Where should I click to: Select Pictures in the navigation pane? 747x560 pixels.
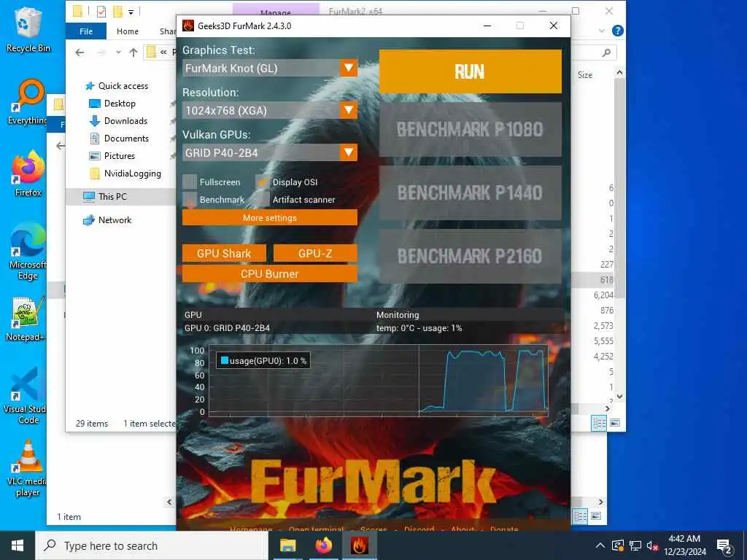pyautogui.click(x=119, y=156)
